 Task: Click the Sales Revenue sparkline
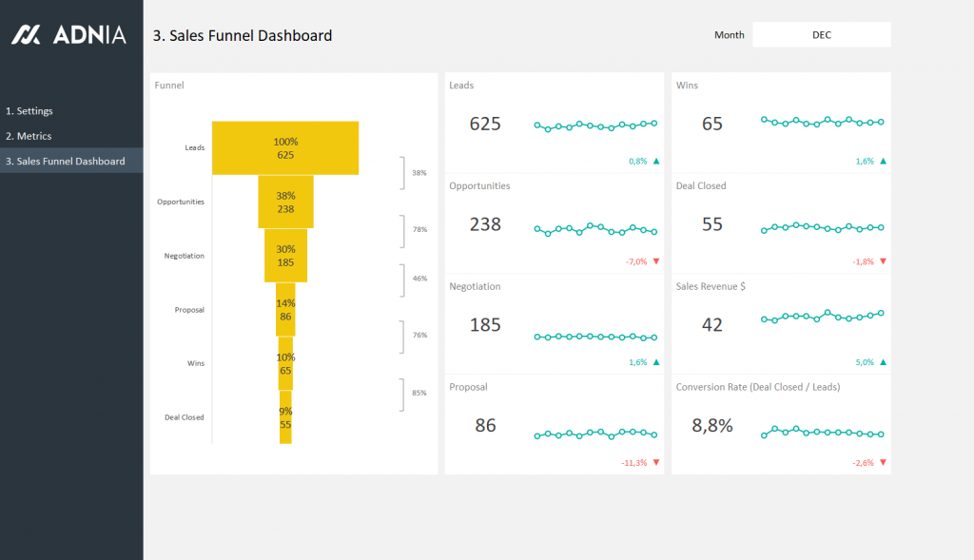[x=822, y=318]
